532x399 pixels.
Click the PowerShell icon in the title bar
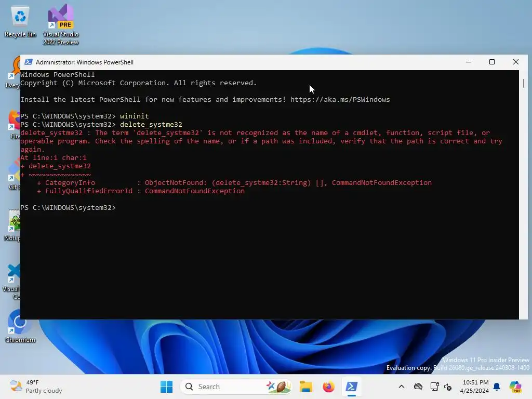29,62
